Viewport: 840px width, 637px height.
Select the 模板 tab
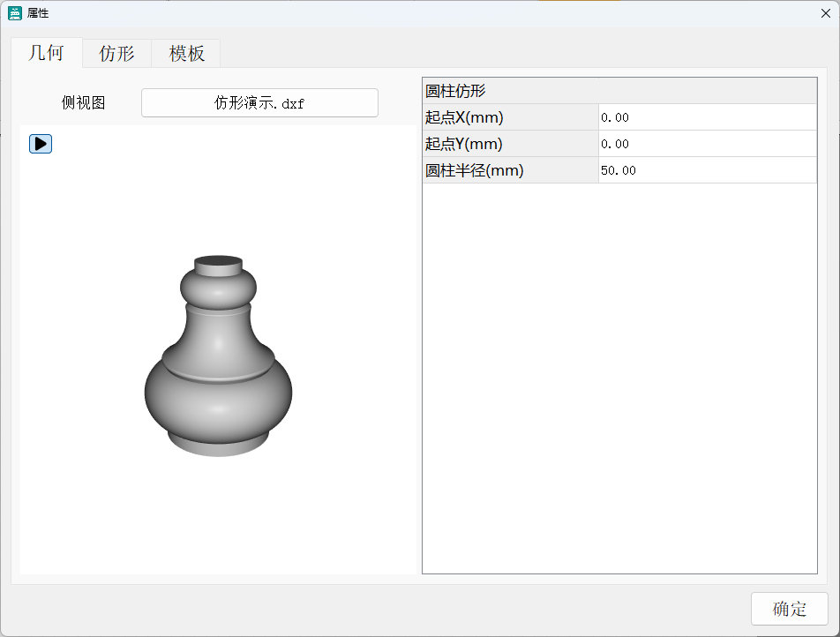(x=186, y=54)
